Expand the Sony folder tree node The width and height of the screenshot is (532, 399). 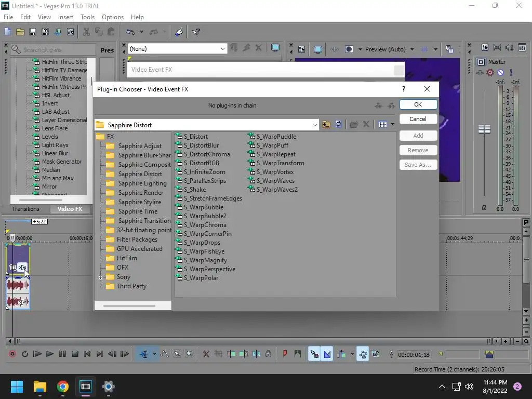100,277
